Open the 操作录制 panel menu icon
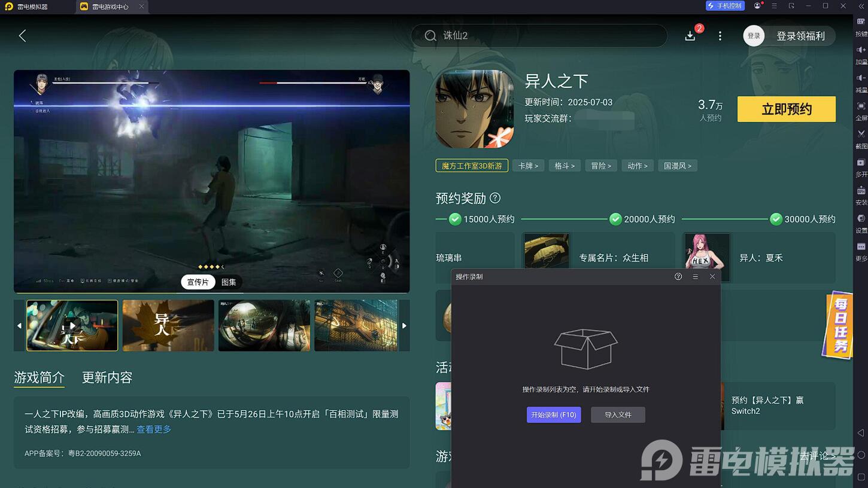 695,276
